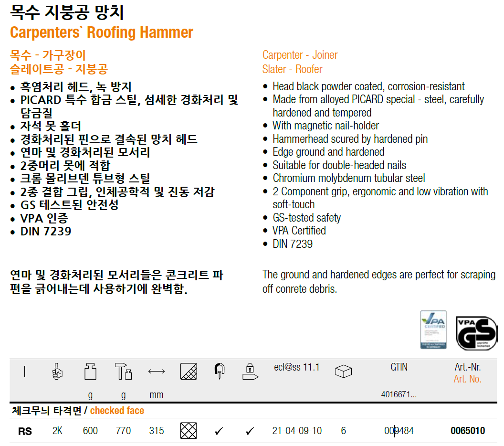Screen dimensions: 504x446
Task: Click the ecl@ss code 21-04-09-10
Action: (297, 431)
